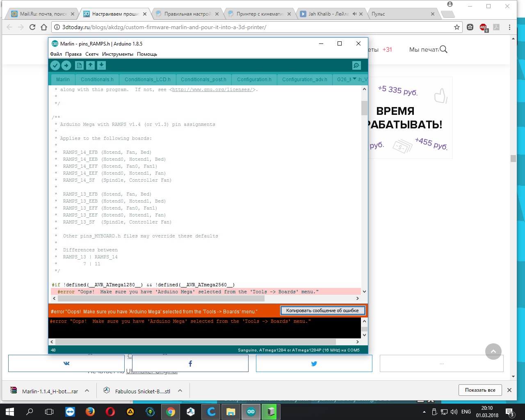Click the scroll-to-top round button
525x420 pixels.
tap(493, 352)
